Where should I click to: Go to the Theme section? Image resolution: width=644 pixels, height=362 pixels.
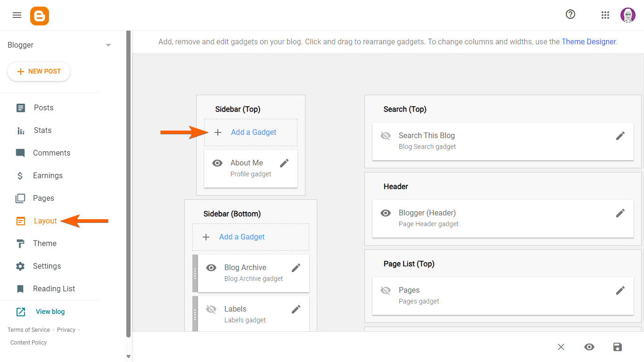(x=45, y=244)
